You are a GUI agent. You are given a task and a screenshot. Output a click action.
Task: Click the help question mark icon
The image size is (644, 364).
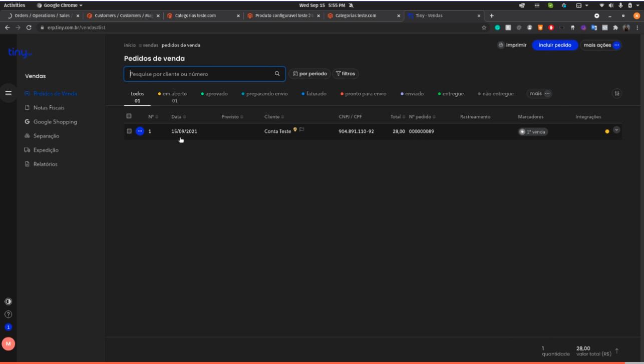8,314
